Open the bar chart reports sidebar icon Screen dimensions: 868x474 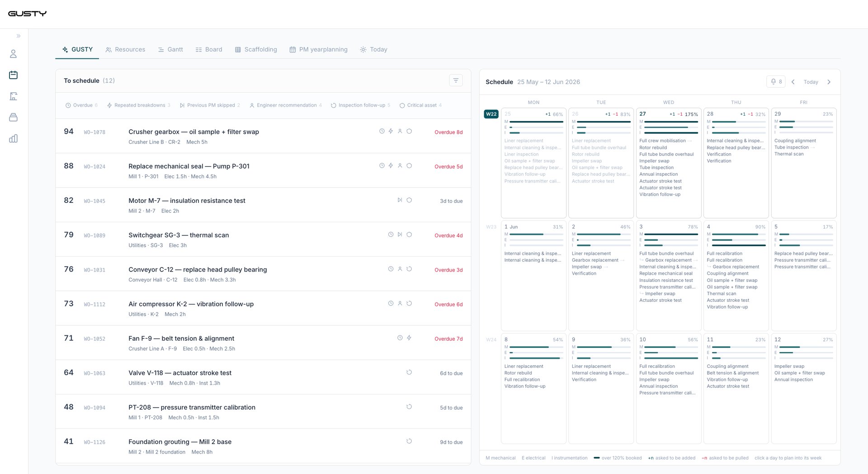pyautogui.click(x=13, y=139)
